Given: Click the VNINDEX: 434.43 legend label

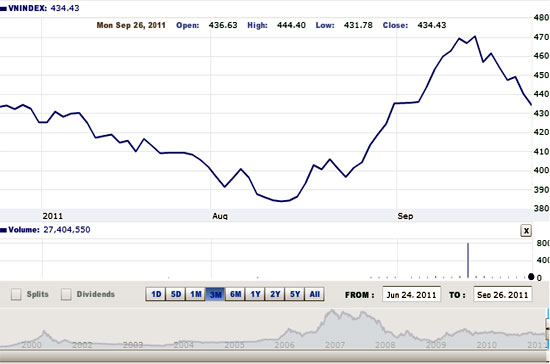Looking at the screenshot, I should [x=40, y=8].
